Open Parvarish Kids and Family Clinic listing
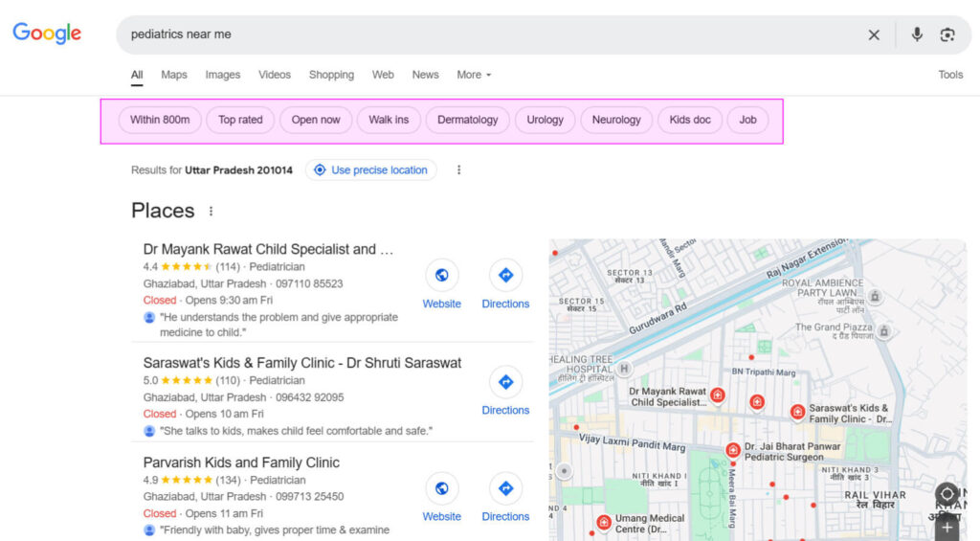The width and height of the screenshot is (980, 541). (x=241, y=462)
